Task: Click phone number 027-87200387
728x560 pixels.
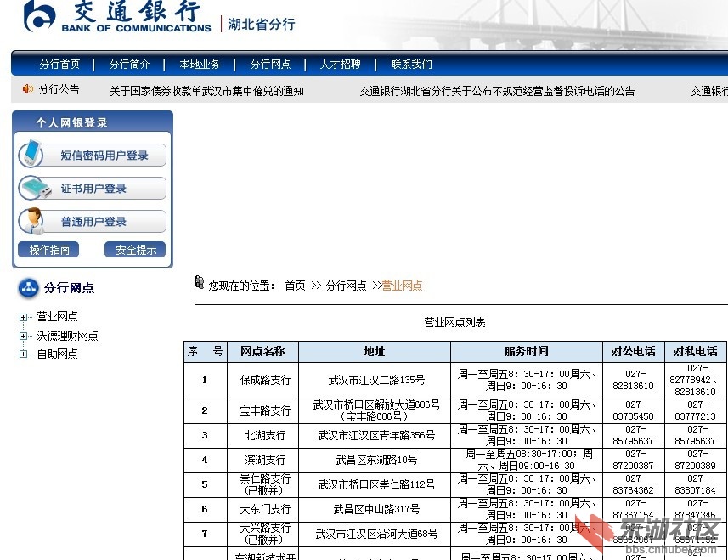Action: [x=634, y=461]
